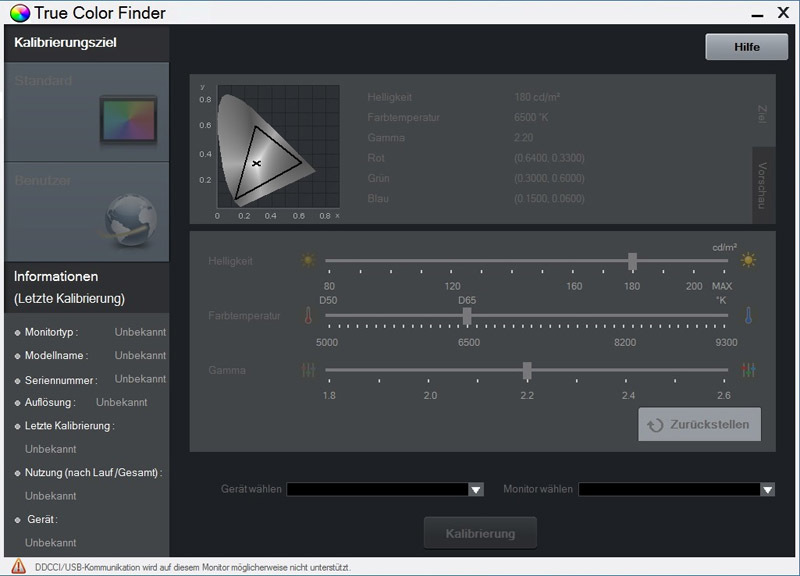The image size is (800, 576).
Task: Switch to the Vorschau vertical tab
Action: click(762, 185)
